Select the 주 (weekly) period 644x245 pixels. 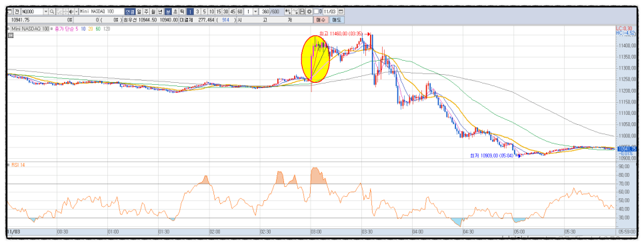tap(146, 11)
